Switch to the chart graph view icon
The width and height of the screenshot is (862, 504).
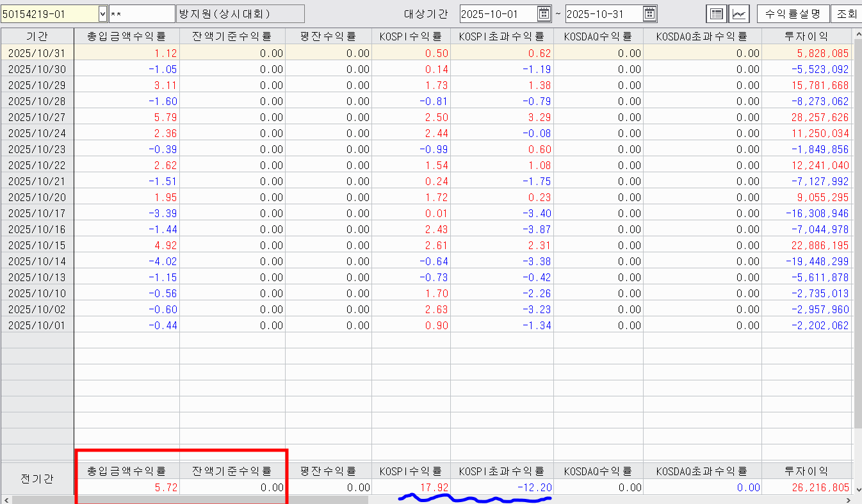739,13
